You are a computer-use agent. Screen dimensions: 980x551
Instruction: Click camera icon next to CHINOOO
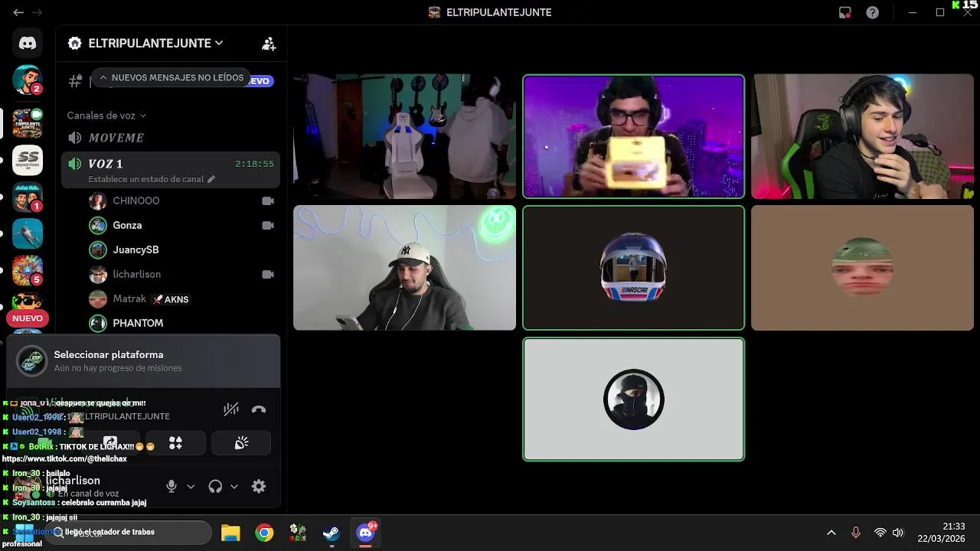268,201
